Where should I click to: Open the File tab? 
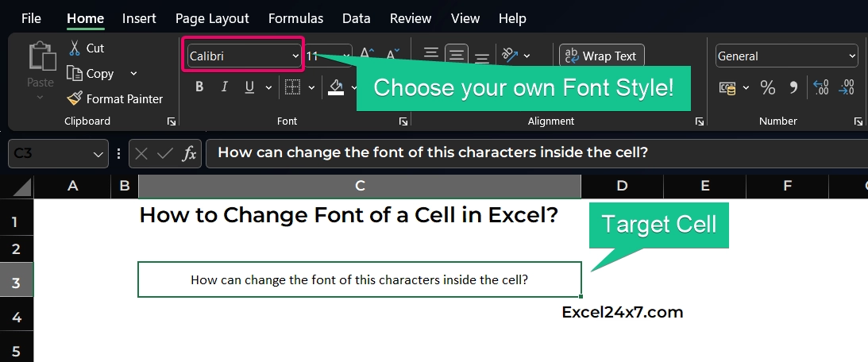point(31,18)
